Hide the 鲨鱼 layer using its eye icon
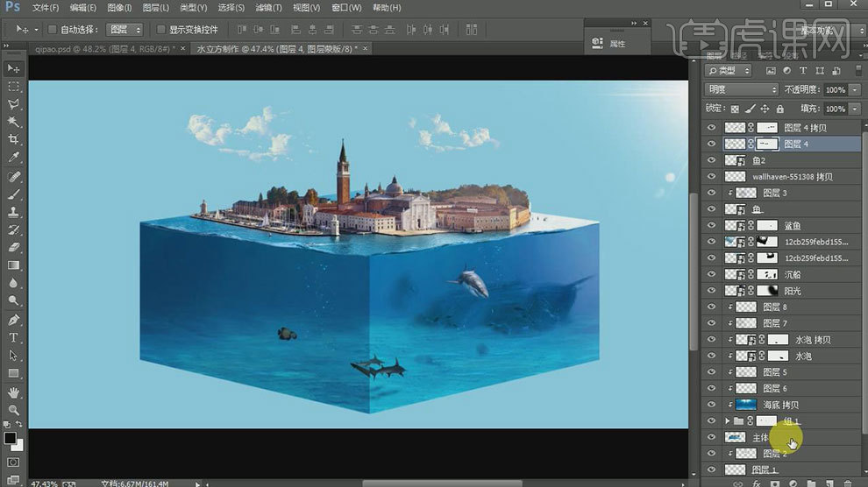 (711, 226)
